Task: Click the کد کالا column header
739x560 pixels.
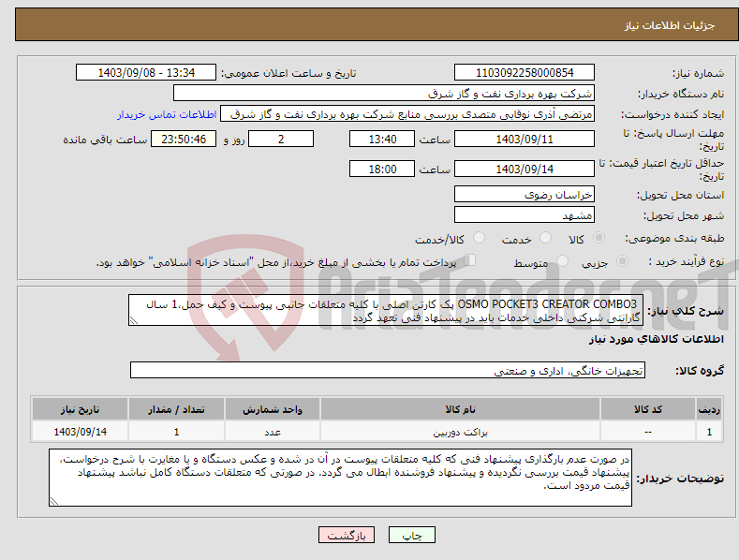Action: click(648, 409)
